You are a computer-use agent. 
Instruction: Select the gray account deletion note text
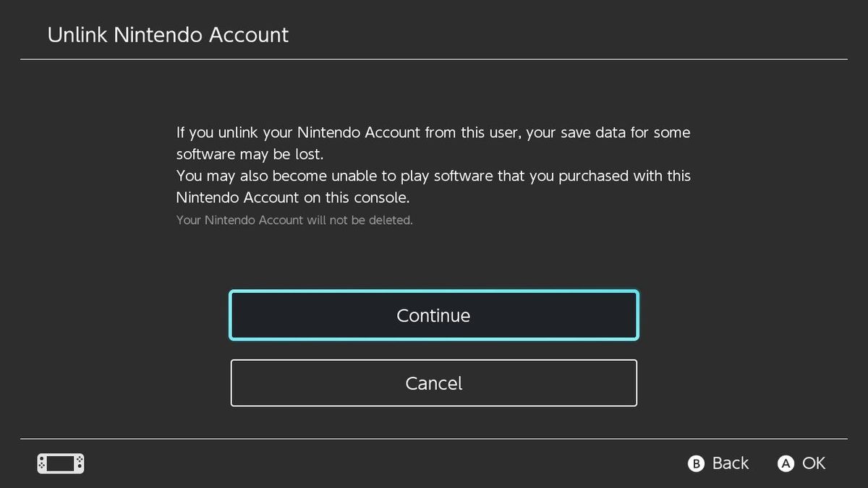tap(294, 220)
